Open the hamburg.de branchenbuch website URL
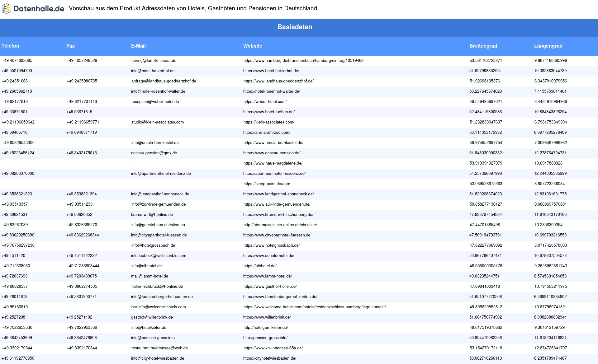 coord(303,61)
